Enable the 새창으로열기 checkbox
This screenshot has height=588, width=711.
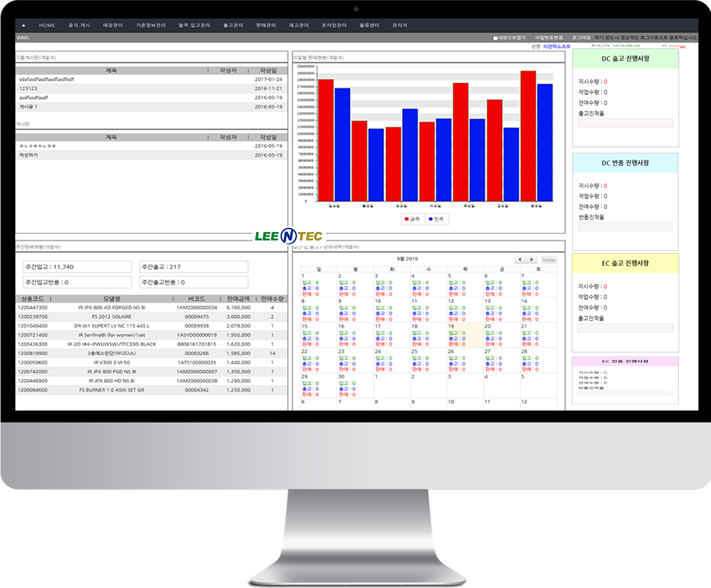pos(495,38)
